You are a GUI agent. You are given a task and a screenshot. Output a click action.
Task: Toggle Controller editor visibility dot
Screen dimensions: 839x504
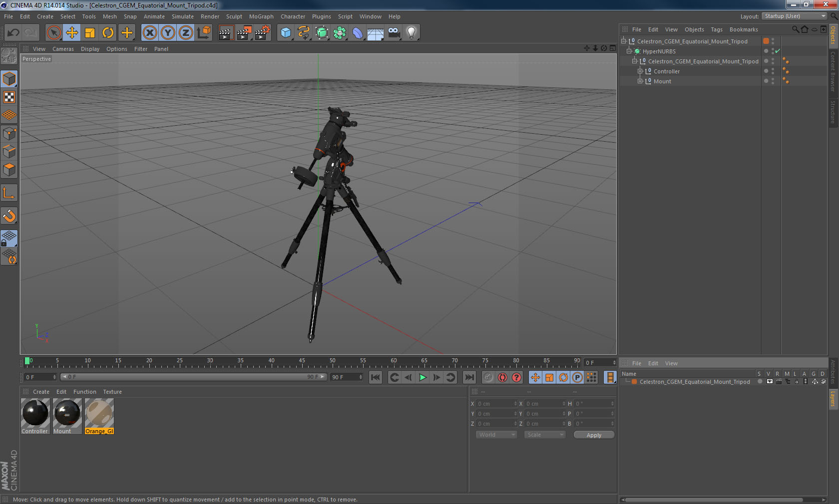click(773, 69)
